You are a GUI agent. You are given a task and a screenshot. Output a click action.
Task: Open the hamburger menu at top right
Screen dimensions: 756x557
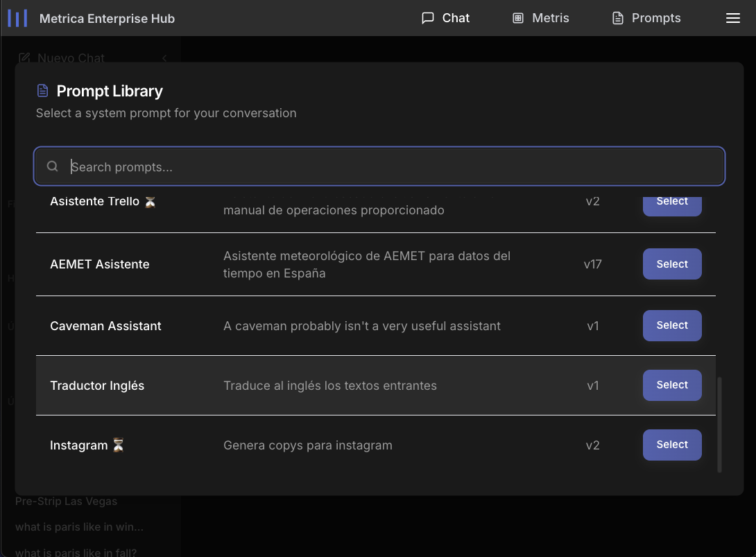tap(733, 18)
